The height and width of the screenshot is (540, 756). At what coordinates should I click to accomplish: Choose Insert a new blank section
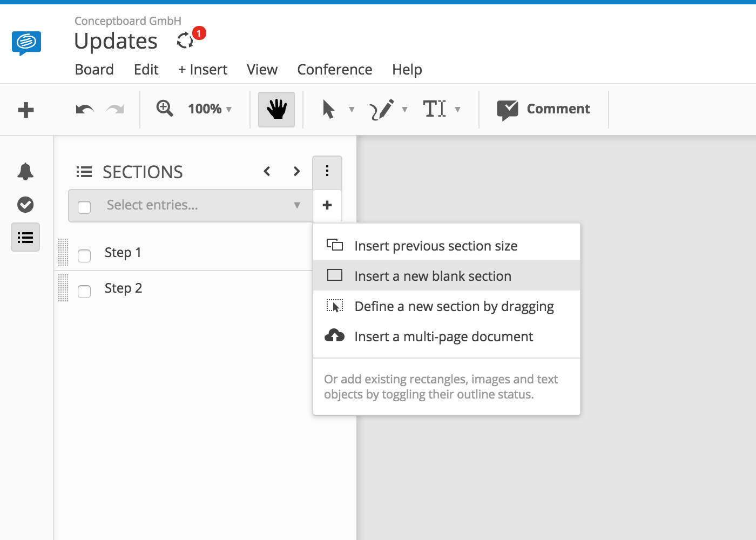point(447,276)
